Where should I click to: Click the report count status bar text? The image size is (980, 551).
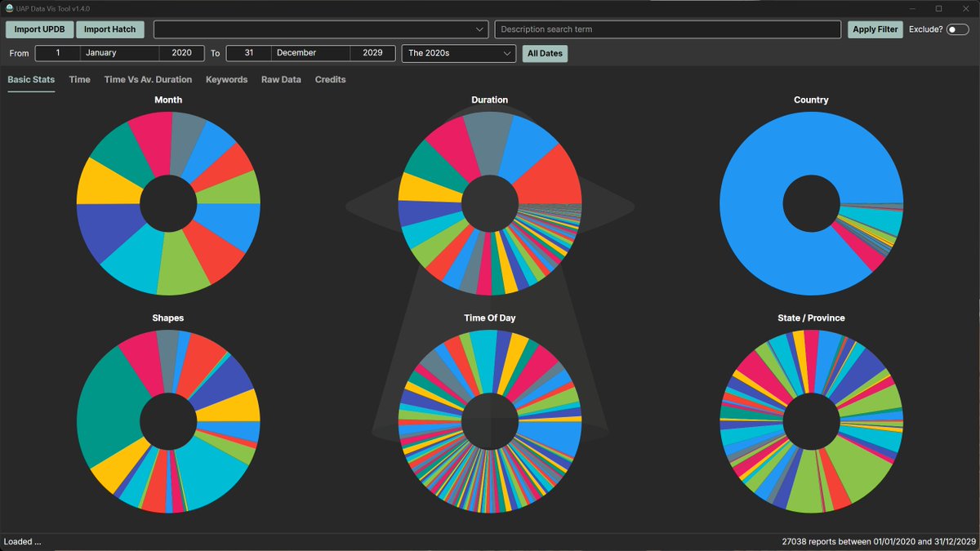878,542
